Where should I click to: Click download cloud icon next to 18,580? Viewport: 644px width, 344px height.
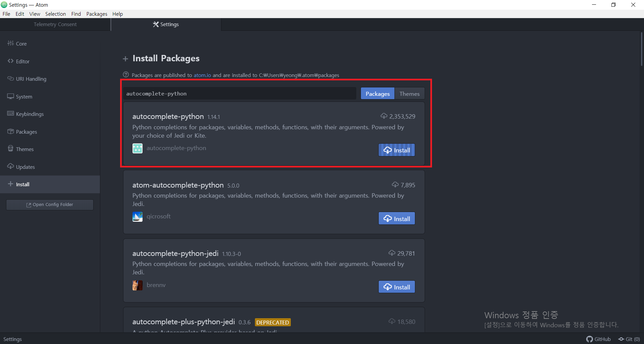[392, 321]
